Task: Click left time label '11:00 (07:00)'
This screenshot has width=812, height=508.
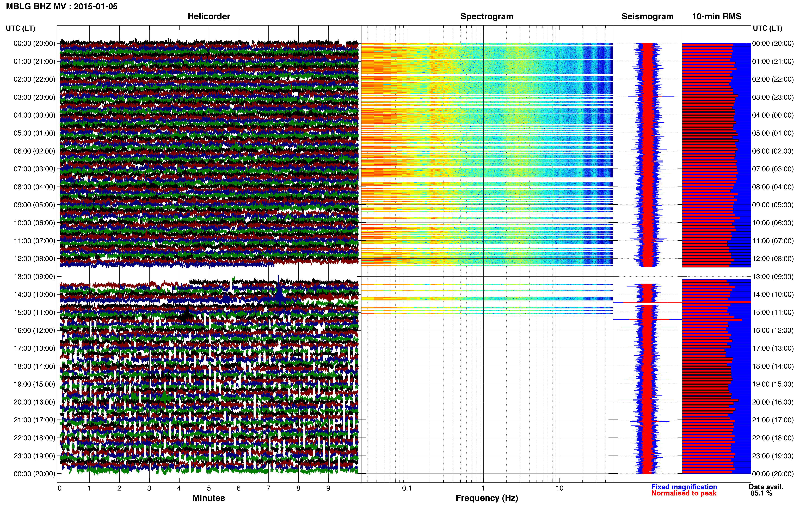Action: pyautogui.click(x=34, y=241)
